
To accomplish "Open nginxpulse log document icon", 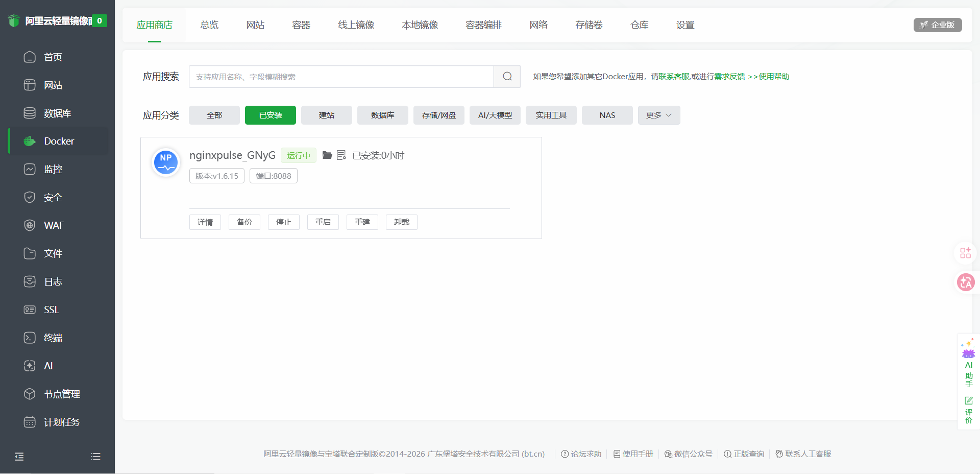I will tap(341, 155).
